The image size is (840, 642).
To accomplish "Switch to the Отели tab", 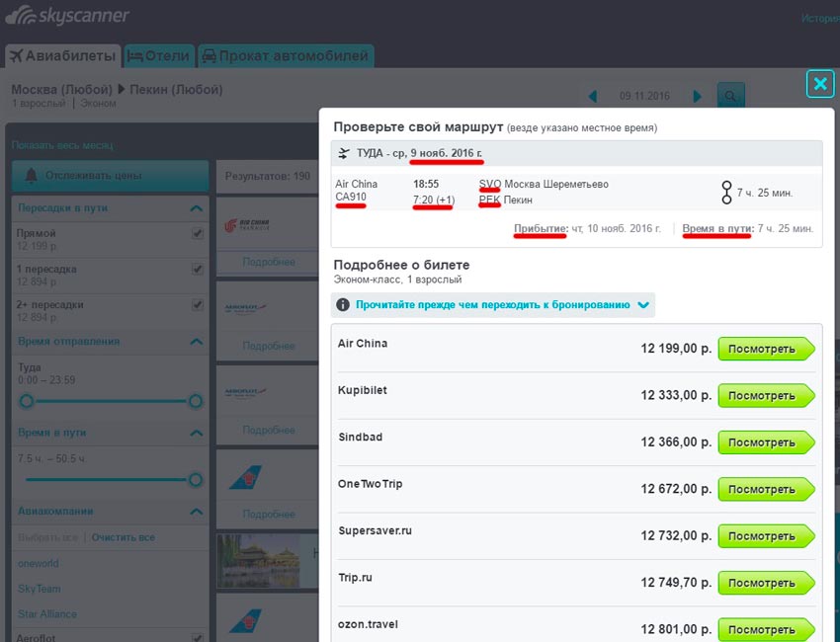I will pyautogui.click(x=159, y=56).
